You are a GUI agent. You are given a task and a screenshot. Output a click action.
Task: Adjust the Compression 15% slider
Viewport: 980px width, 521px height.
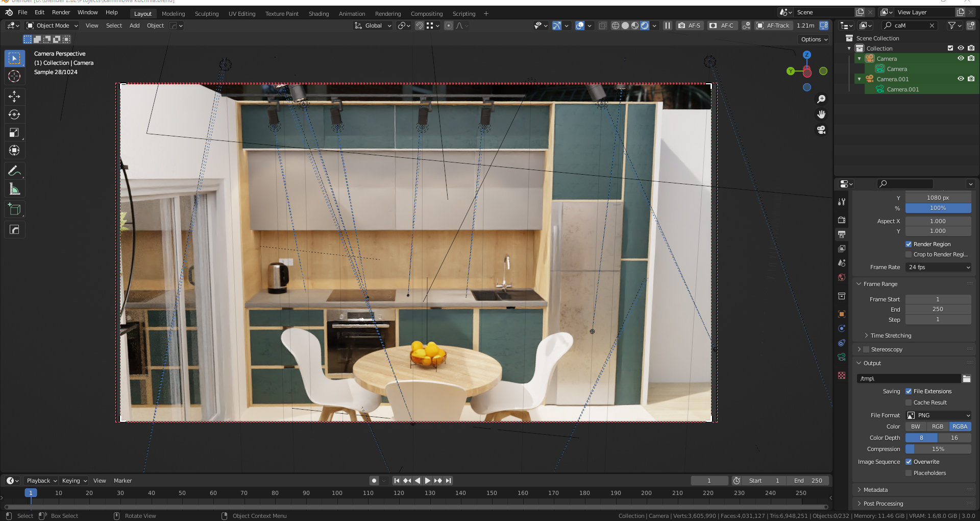point(938,449)
